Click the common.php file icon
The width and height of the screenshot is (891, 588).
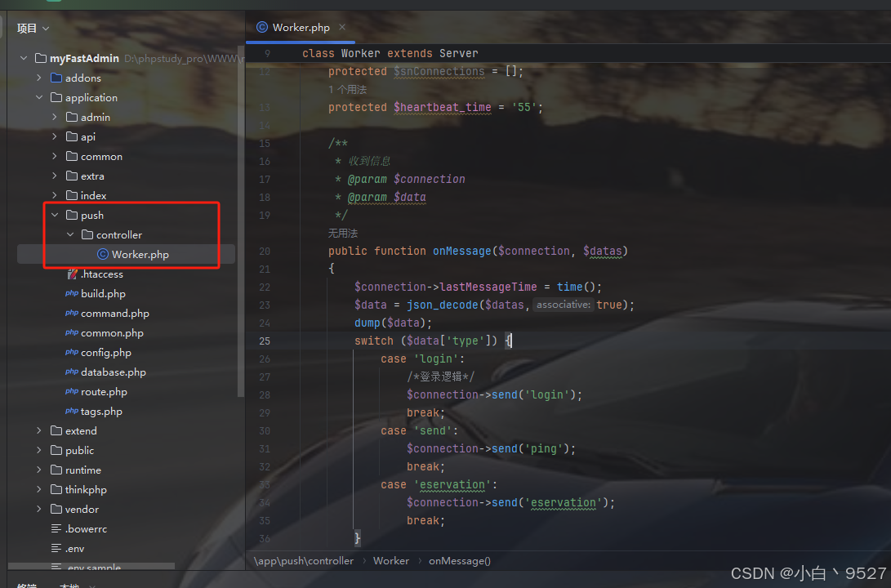point(72,332)
